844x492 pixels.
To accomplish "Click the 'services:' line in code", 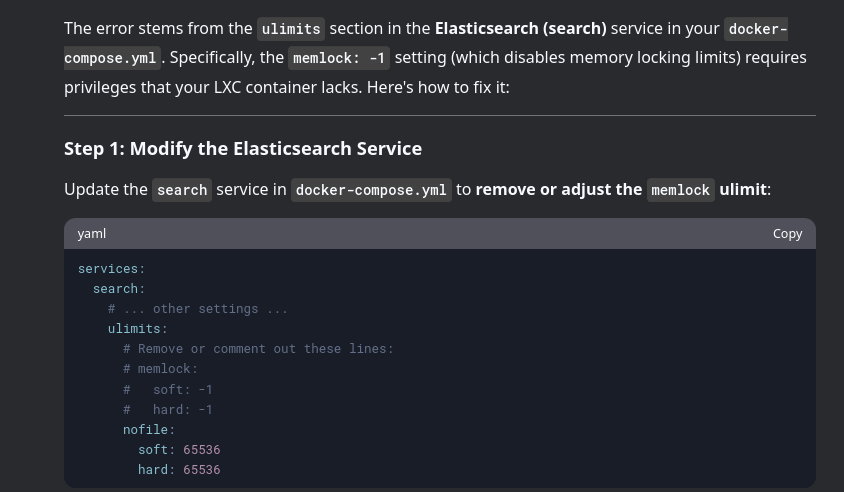I will coord(111,269).
